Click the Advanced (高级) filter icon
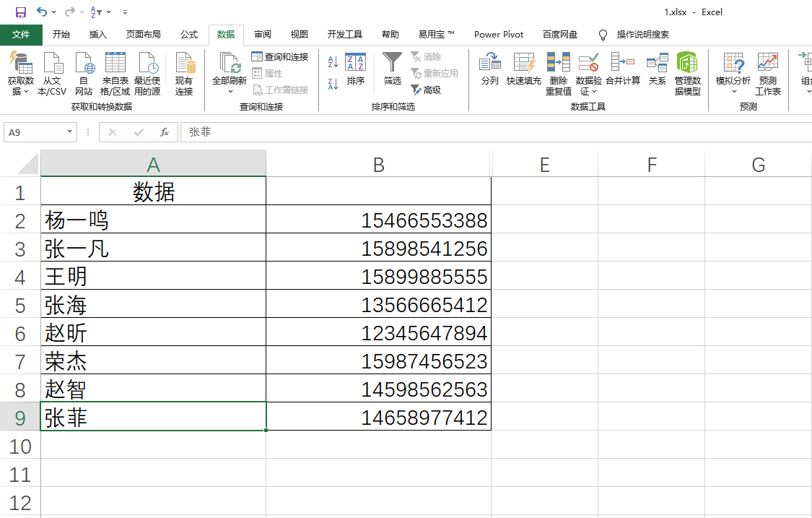 click(426, 90)
